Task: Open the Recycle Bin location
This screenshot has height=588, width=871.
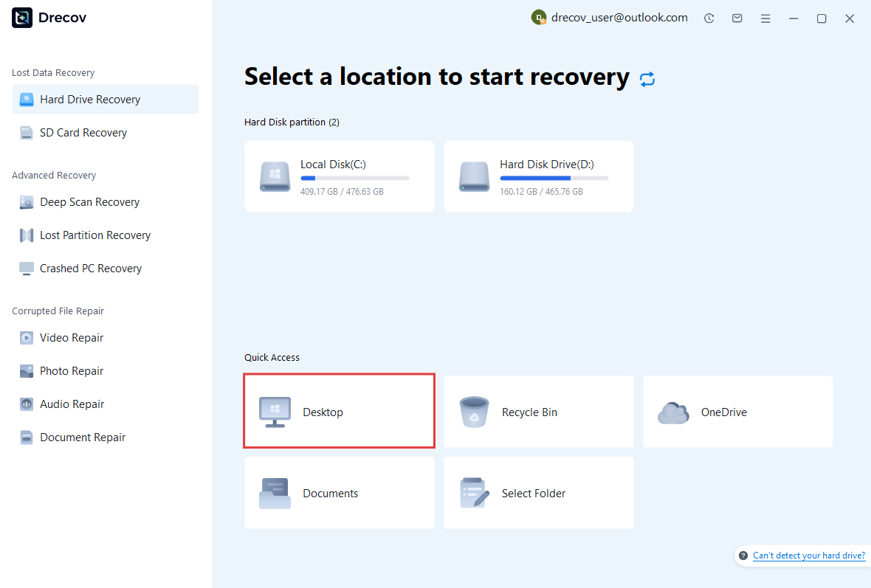Action: [x=538, y=411]
